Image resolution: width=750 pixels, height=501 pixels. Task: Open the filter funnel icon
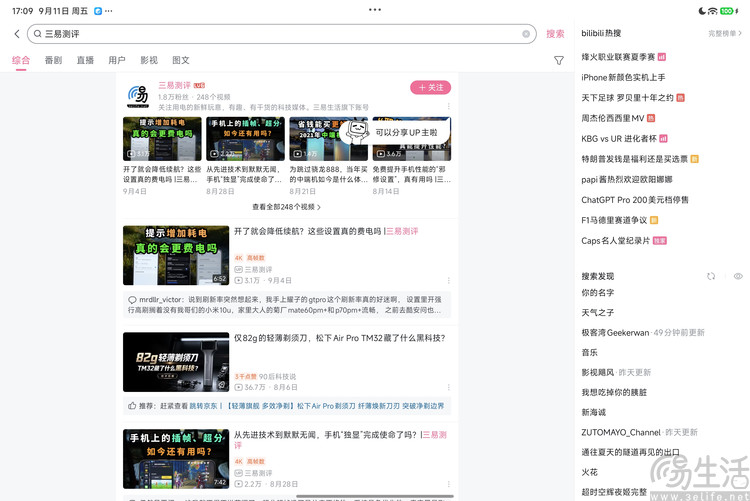pos(559,60)
